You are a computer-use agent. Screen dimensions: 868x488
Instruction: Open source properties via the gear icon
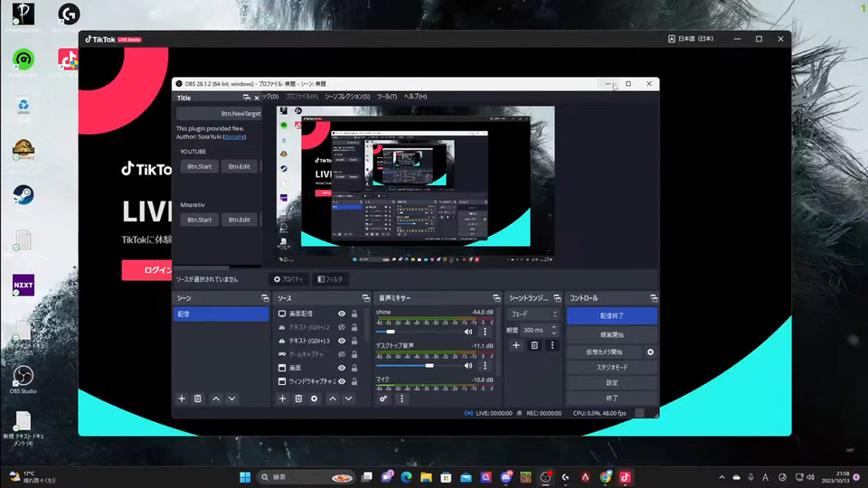[x=315, y=399]
